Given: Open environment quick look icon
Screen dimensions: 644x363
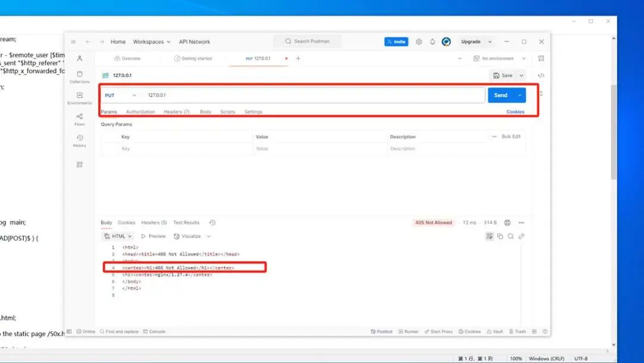Looking at the screenshot, I should pyautogui.click(x=541, y=58).
